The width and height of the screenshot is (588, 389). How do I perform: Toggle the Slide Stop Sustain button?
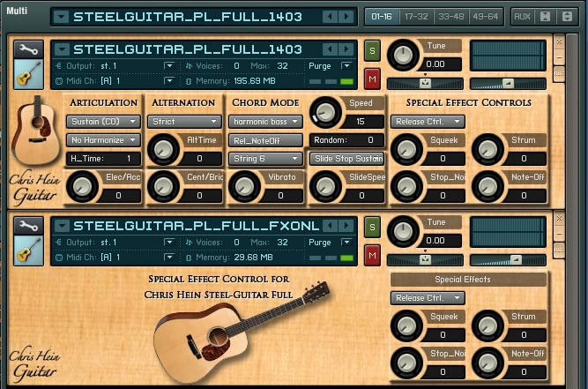pos(346,159)
